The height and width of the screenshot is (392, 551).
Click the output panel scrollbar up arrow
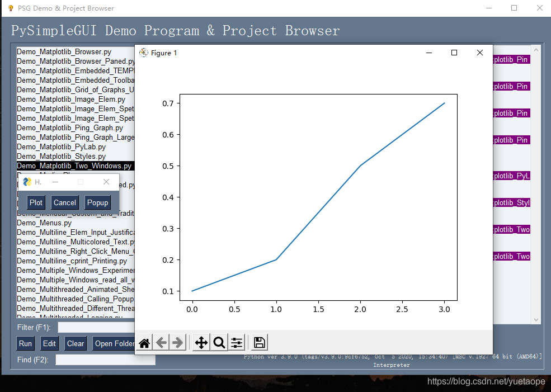point(536,50)
